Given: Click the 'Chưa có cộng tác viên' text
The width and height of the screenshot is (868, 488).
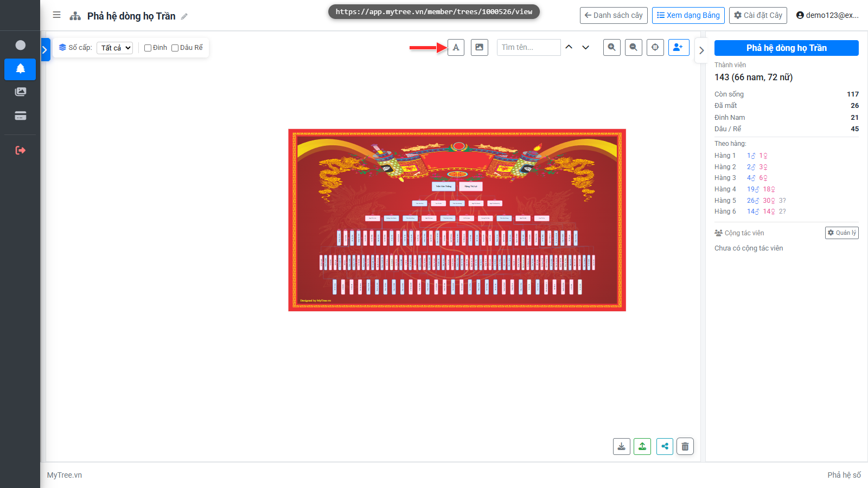Looking at the screenshot, I should [749, 248].
